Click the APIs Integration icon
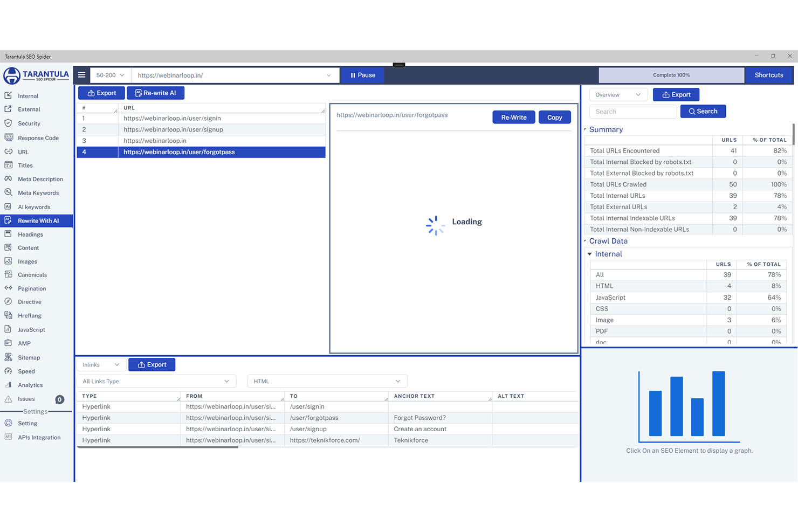 coord(8,437)
